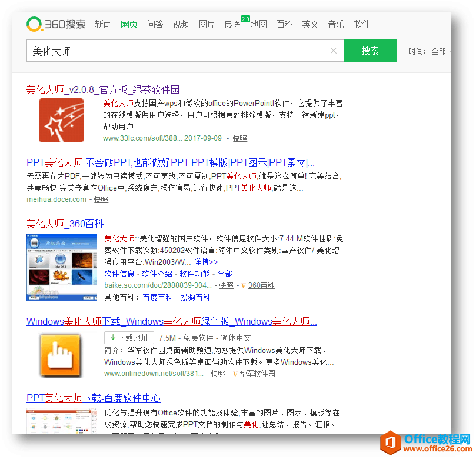
Task: Click the V verification badge beside 360百科
Action: [243, 285]
